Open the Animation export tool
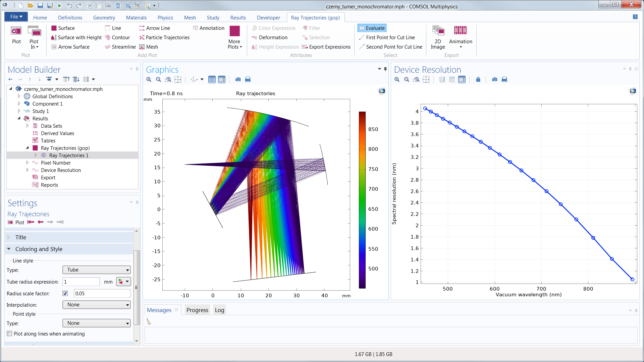This screenshot has width=644, height=362. click(461, 37)
